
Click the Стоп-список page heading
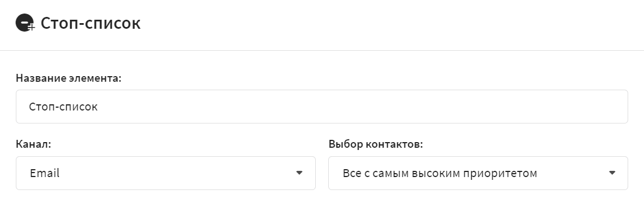point(90,23)
